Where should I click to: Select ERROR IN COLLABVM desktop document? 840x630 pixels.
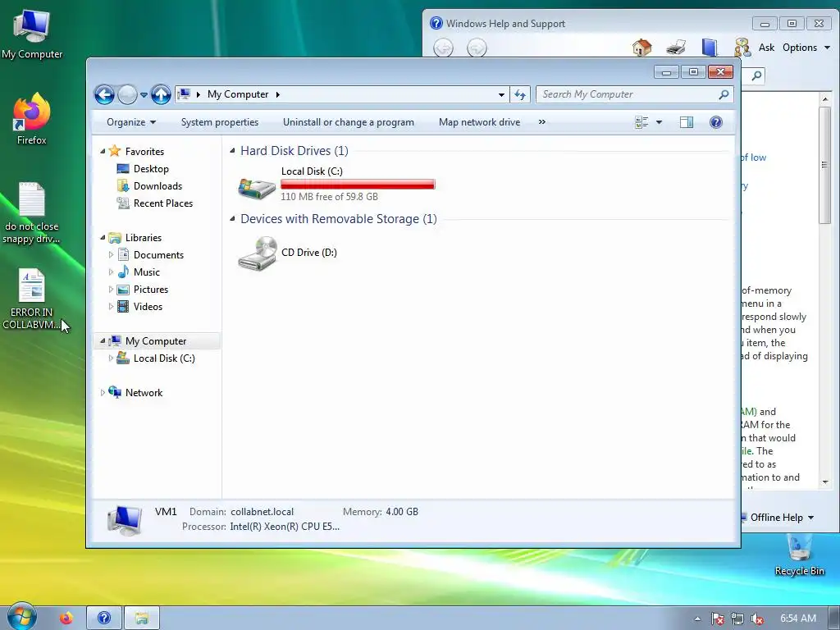point(32,299)
